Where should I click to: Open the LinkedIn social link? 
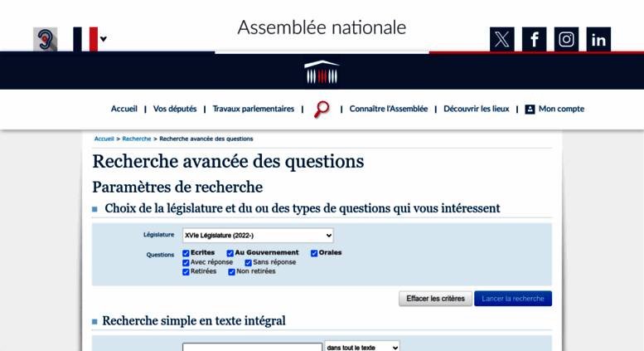click(x=598, y=40)
